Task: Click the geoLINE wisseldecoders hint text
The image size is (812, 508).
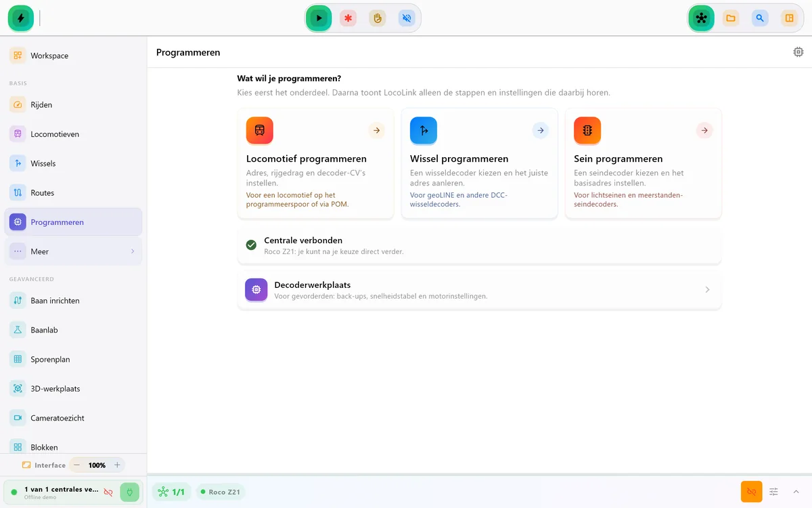Action: [x=459, y=200]
